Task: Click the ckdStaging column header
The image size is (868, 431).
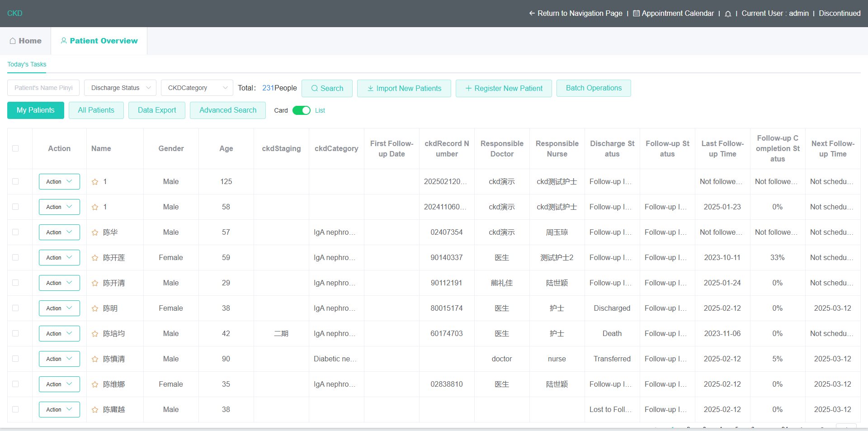Action: 281,148
